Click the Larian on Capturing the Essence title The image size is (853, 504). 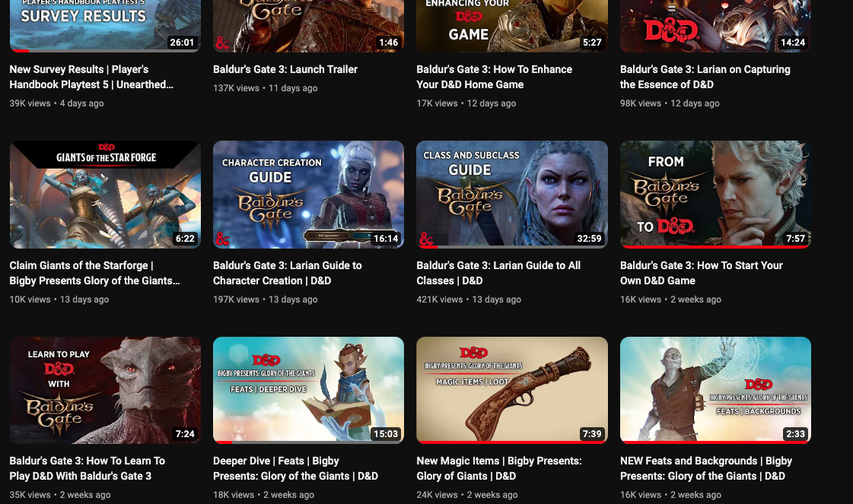(705, 77)
